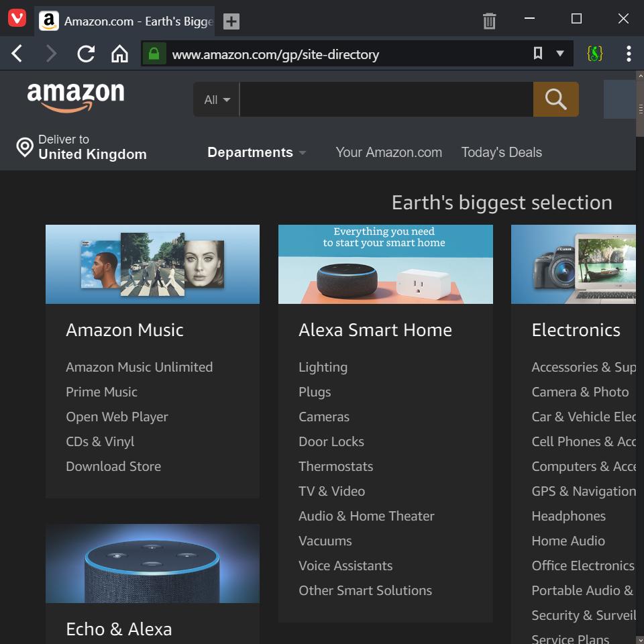Viewport: 644px width, 644px height.
Task: Open Cell Phones & Accessories link
Action: 584,442
